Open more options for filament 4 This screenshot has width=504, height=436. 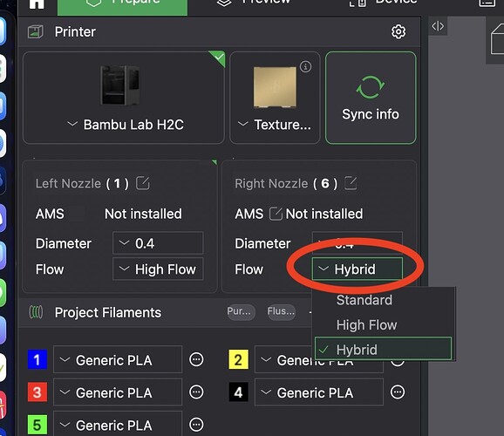pyautogui.click(x=398, y=392)
